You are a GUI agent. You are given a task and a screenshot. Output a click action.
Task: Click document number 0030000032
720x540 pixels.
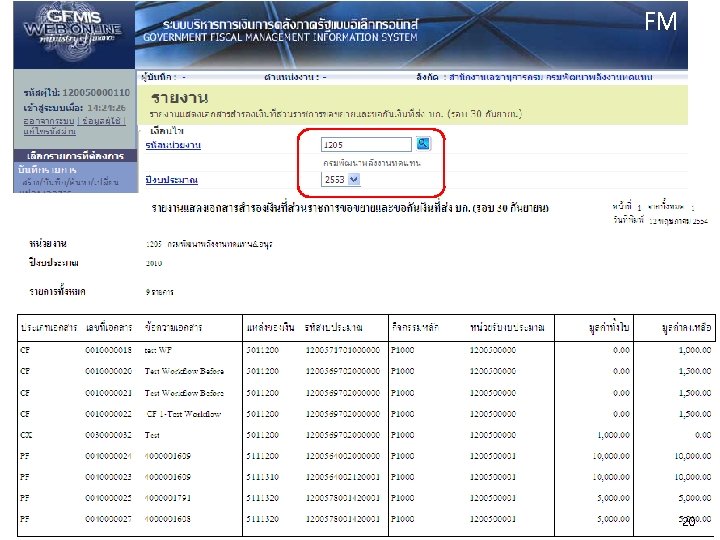[108, 435]
